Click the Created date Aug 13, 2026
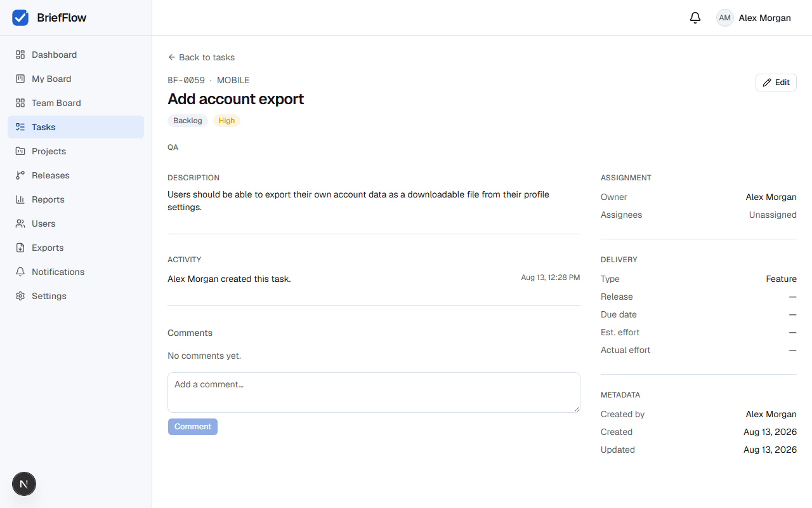Screen dimensions: 812x508 [x=770, y=432]
